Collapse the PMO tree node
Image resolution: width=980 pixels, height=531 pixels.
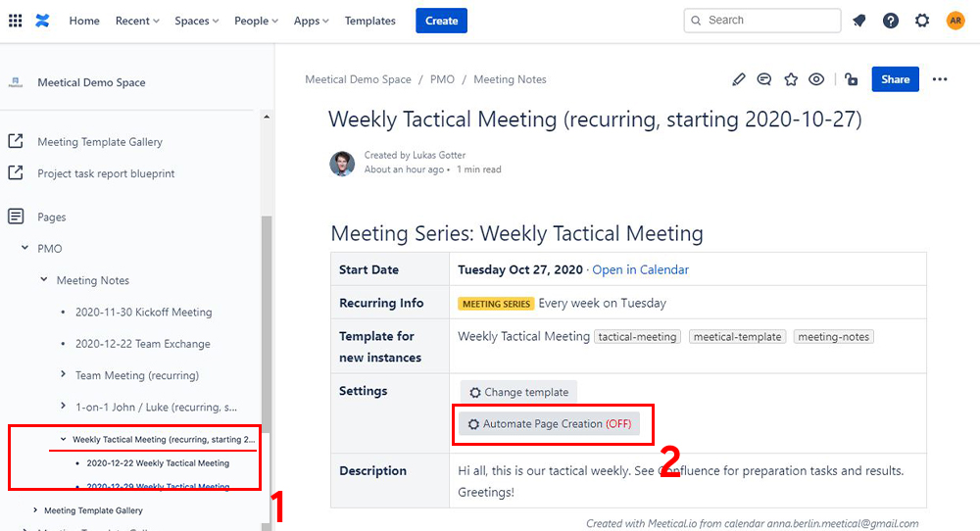(x=25, y=248)
